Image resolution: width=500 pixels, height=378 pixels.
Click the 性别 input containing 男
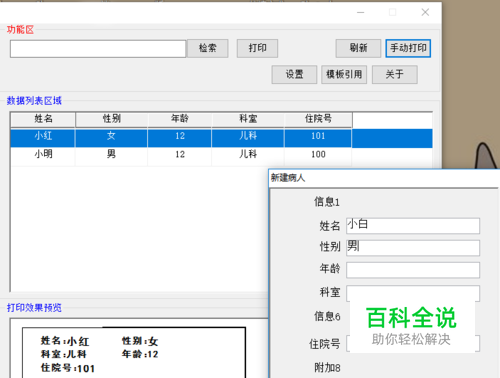point(413,248)
